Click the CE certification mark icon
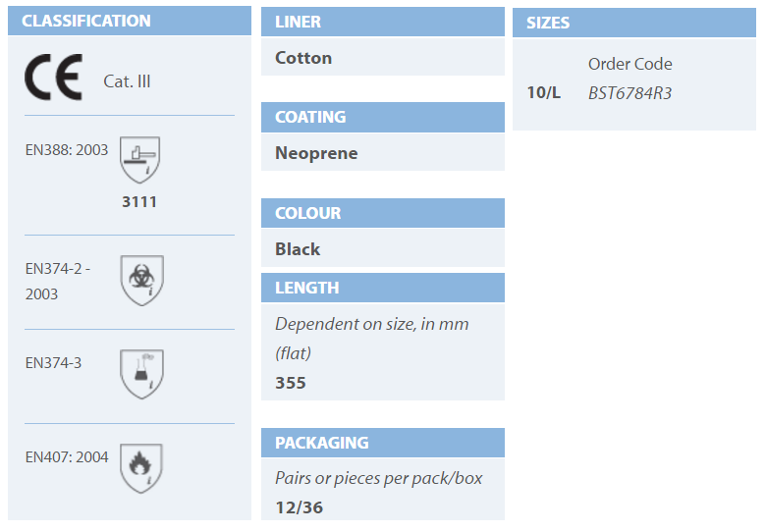Viewport: 766px width, 532px height. (x=53, y=80)
